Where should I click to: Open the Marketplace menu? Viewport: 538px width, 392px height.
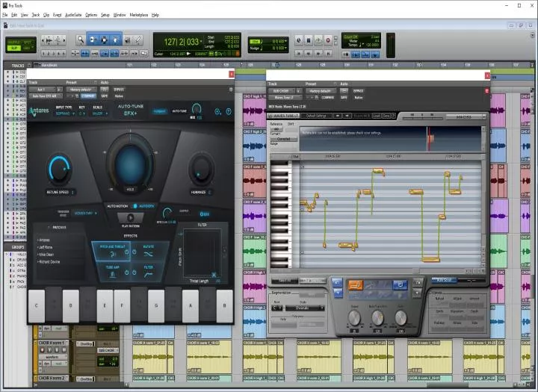(x=139, y=15)
